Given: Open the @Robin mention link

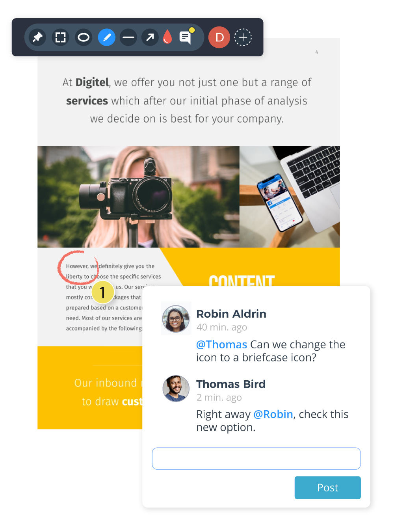Looking at the screenshot, I should [x=273, y=414].
